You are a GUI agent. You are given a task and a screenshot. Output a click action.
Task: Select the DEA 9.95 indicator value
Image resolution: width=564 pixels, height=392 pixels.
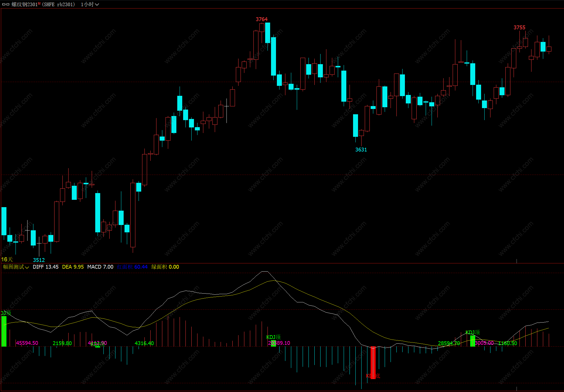tap(73, 267)
